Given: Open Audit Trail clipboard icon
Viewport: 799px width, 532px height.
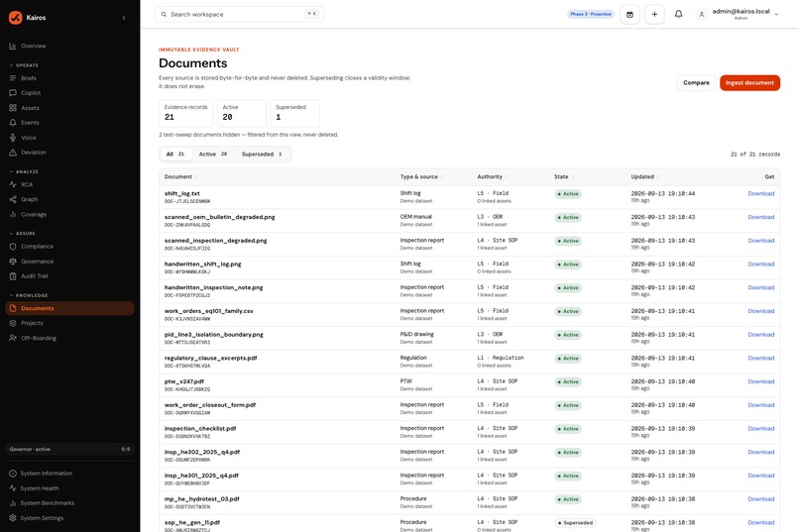Looking at the screenshot, I should tap(13, 276).
